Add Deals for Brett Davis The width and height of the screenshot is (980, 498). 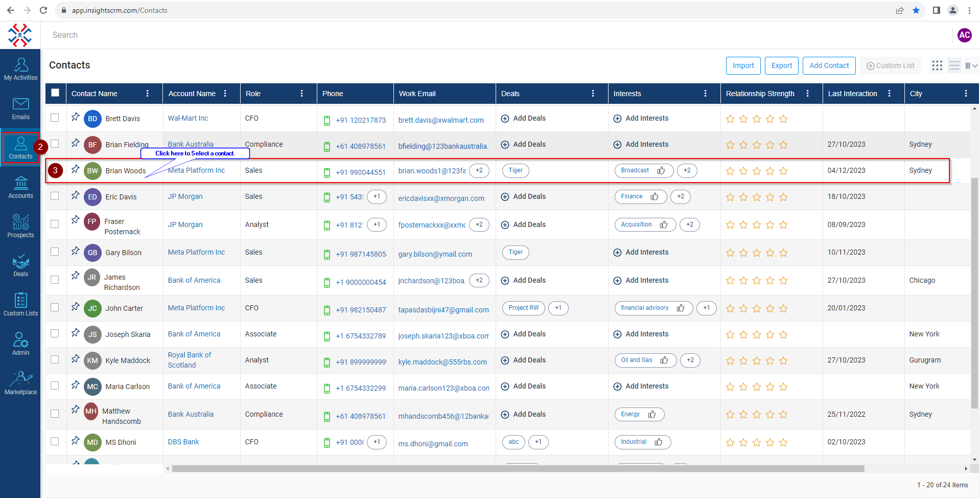[x=523, y=118]
